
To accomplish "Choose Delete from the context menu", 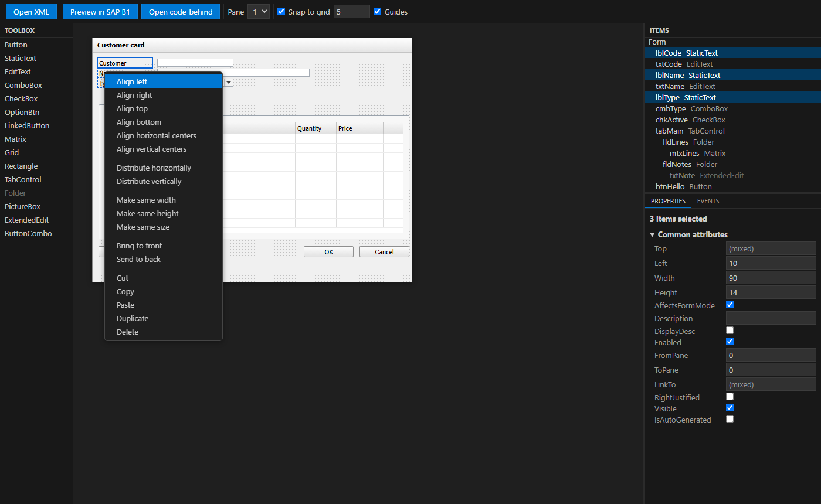I will click(x=164, y=332).
